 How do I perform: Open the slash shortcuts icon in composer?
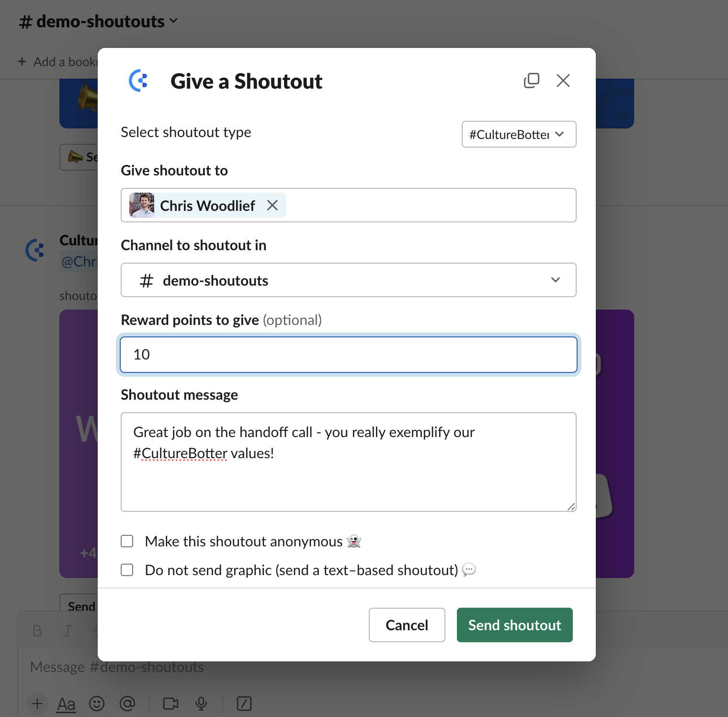tap(244, 704)
